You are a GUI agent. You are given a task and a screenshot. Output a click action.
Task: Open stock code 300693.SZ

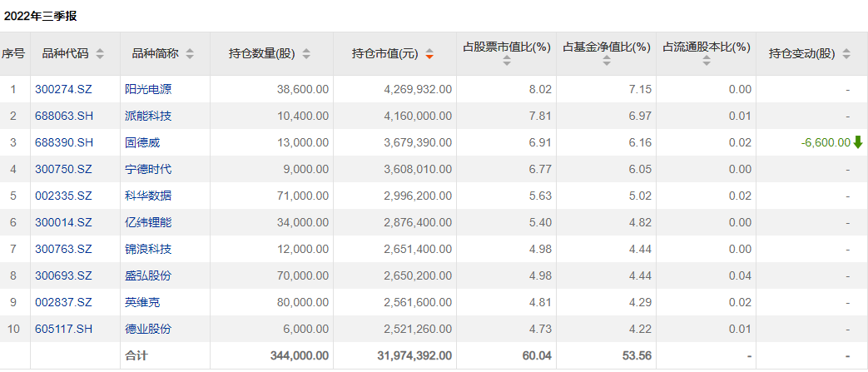coord(63,275)
